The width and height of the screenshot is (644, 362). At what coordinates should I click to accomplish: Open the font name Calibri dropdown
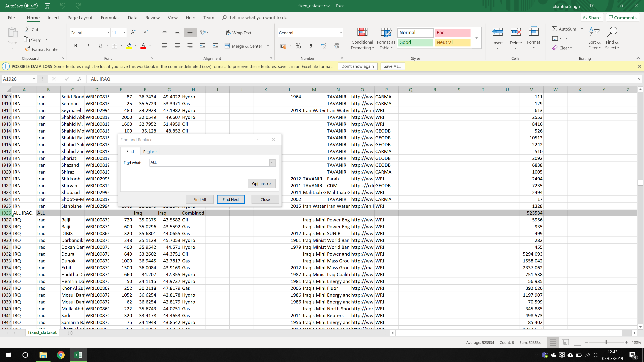click(108, 33)
